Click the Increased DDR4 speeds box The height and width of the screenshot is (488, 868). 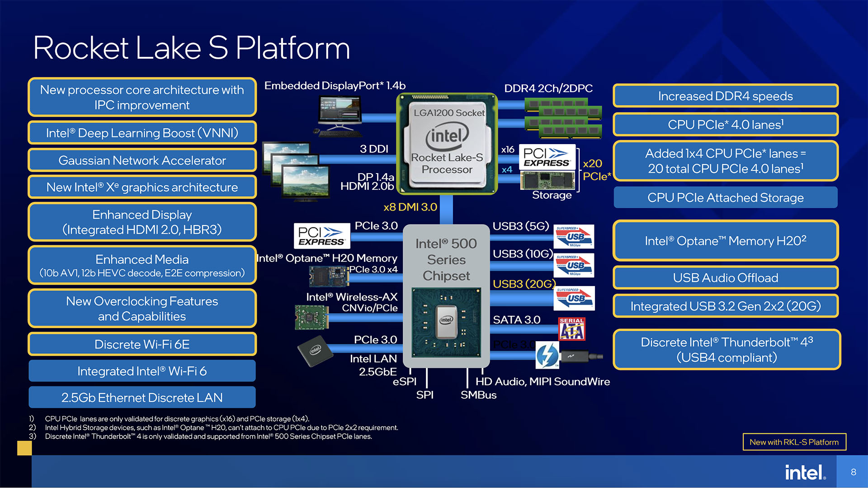coord(726,96)
